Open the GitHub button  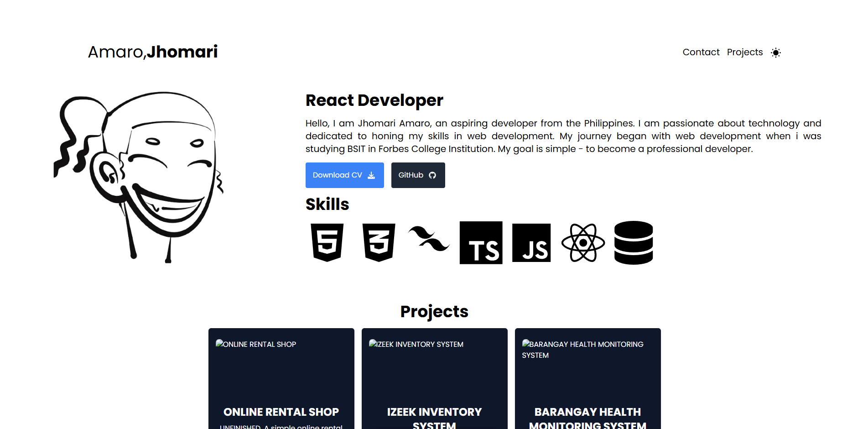[x=418, y=175]
